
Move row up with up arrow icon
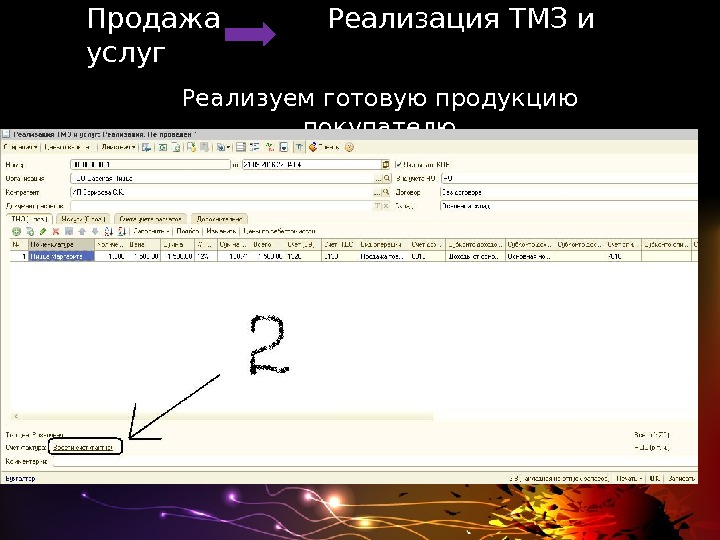[x=82, y=231]
